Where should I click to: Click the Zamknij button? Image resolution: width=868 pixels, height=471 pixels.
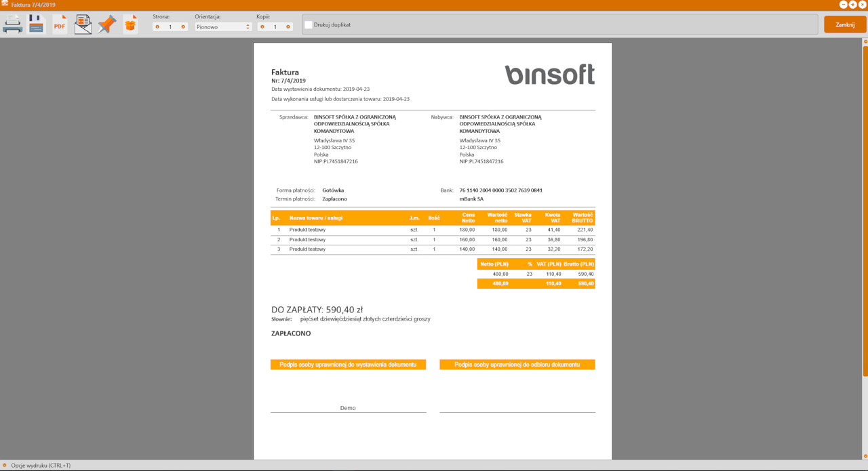coord(845,24)
